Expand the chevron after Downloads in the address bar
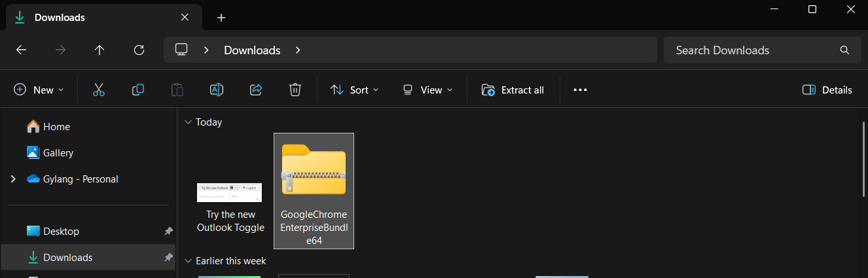This screenshot has width=868, height=278. (x=298, y=50)
